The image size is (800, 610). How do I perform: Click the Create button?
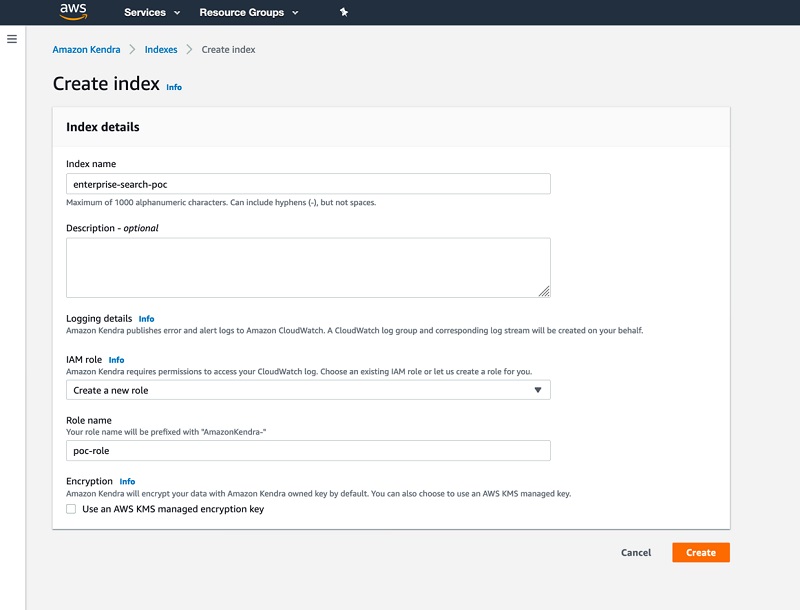point(701,552)
